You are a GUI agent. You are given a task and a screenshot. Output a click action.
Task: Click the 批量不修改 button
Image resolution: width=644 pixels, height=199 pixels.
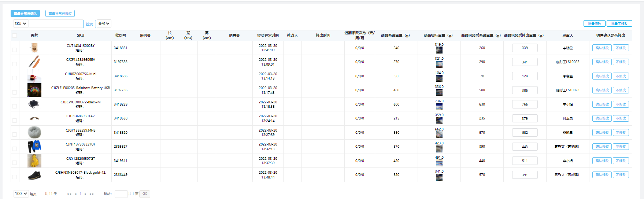tap(619, 23)
